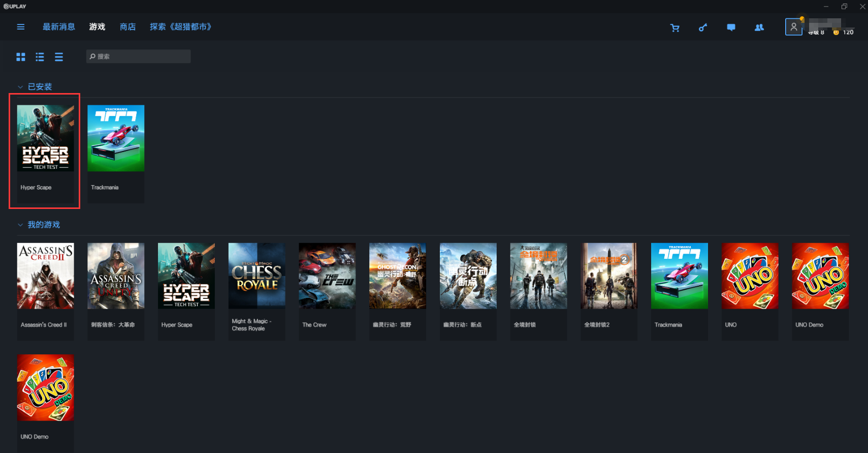Open 全境封锁 game cover
Viewport: 868px width, 453px height.
(x=538, y=276)
